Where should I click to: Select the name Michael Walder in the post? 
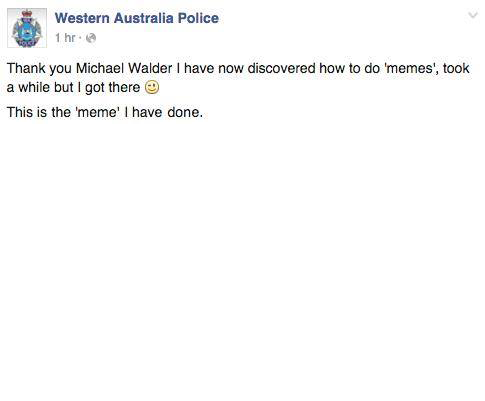(124, 68)
